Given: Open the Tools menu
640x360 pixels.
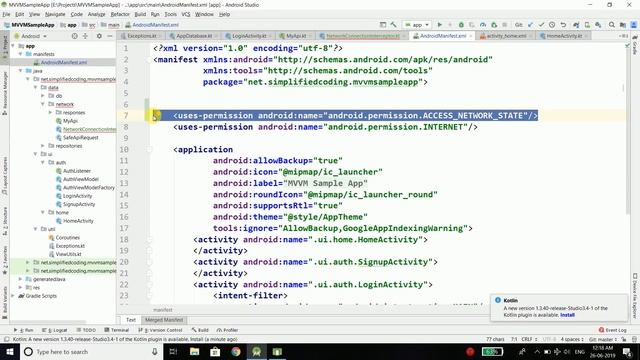Looking at the screenshot, I should (171, 14).
